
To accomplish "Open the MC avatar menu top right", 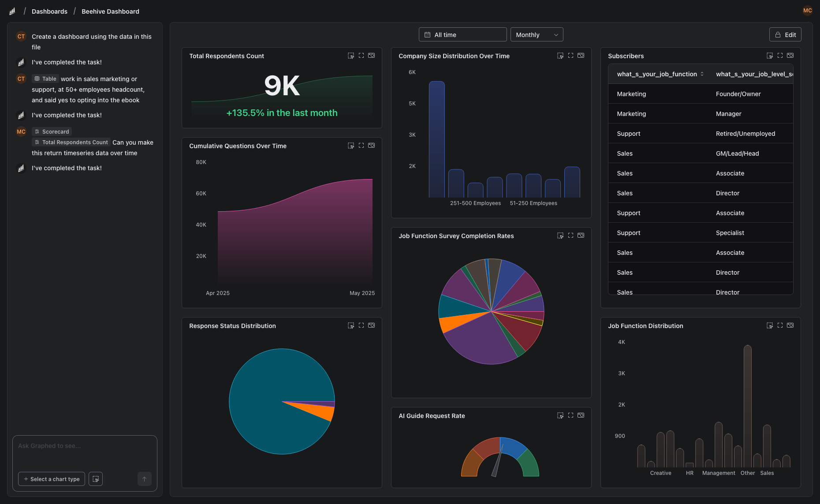I will [807, 10].
